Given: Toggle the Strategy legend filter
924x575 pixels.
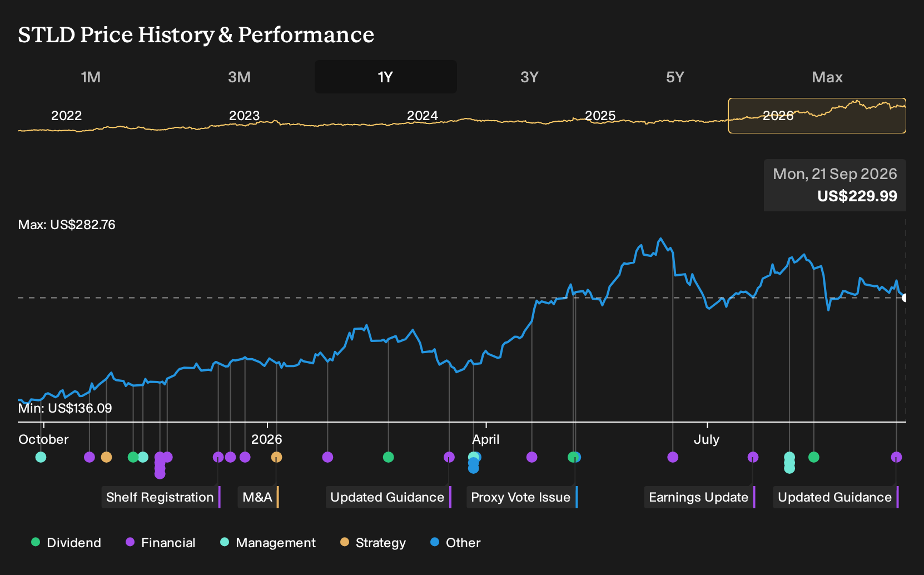Looking at the screenshot, I should [x=373, y=543].
